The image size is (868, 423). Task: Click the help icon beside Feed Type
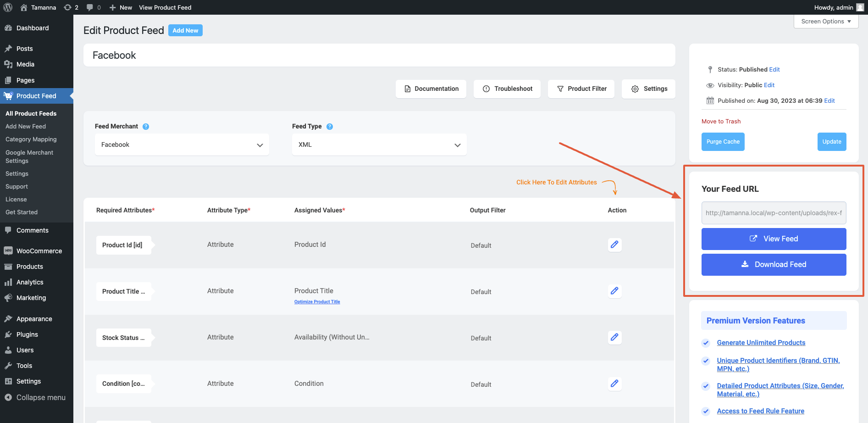point(329,127)
